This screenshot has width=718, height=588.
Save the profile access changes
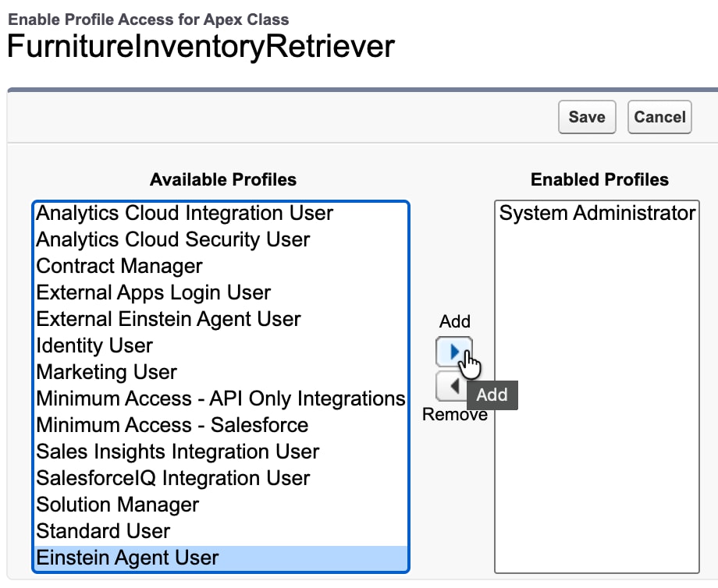[587, 117]
